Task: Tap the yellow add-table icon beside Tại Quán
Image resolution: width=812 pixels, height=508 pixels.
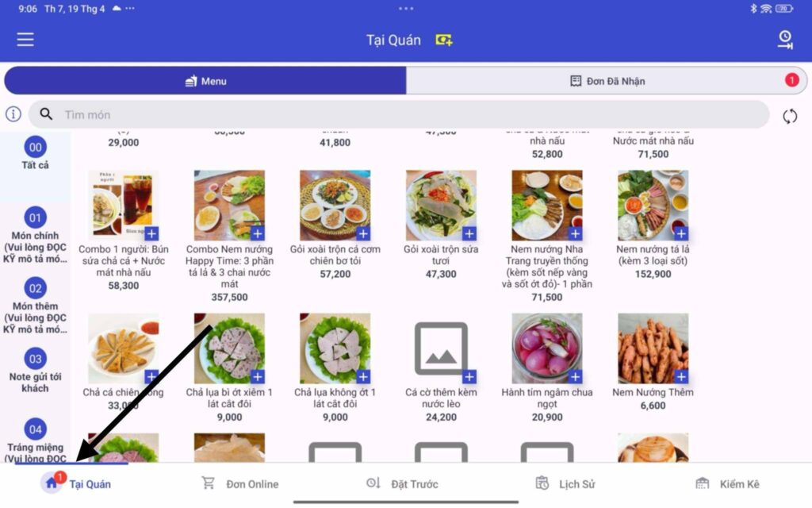Action: (443, 40)
